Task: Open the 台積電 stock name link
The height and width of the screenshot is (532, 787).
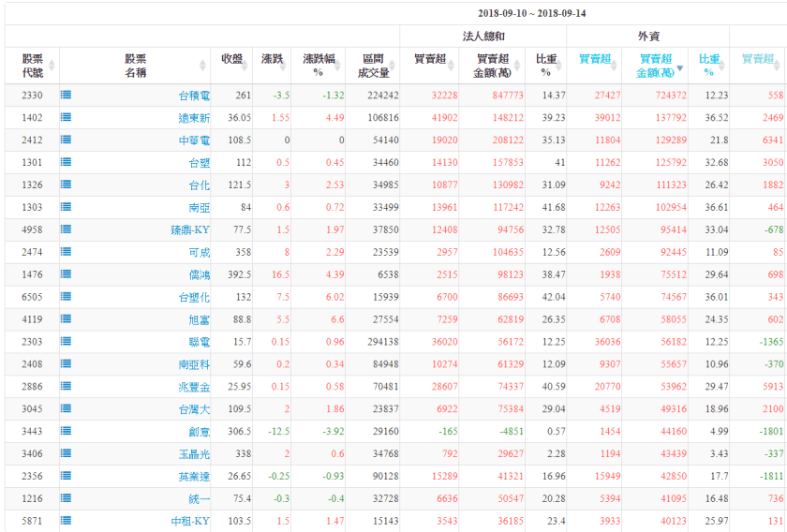Action: coord(194,96)
